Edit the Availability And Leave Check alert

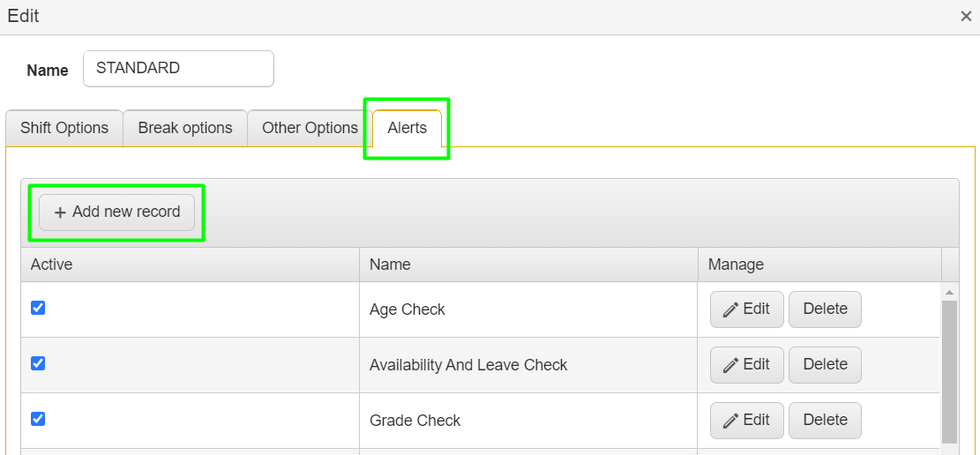pos(747,365)
